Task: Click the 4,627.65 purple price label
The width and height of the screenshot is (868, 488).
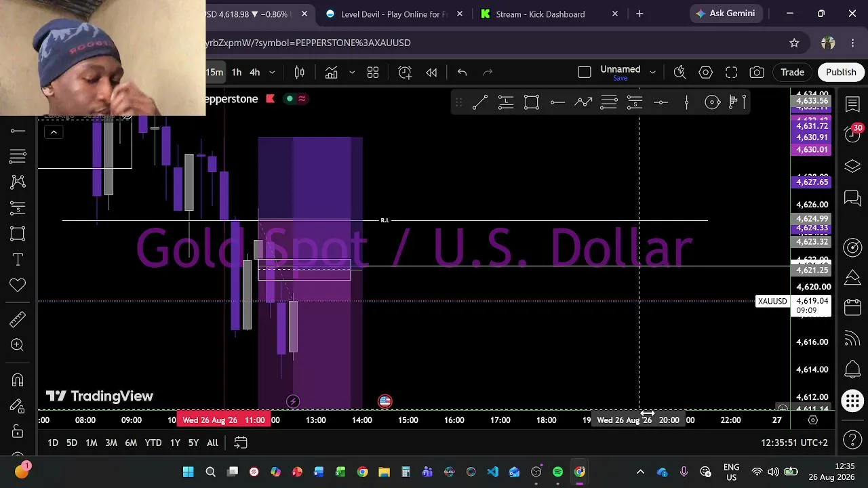Action: (x=811, y=182)
